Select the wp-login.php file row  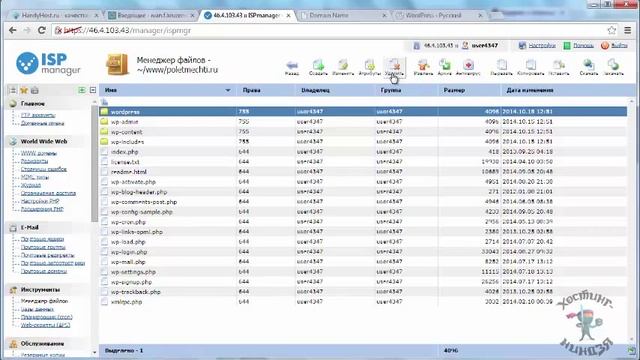click(363, 252)
